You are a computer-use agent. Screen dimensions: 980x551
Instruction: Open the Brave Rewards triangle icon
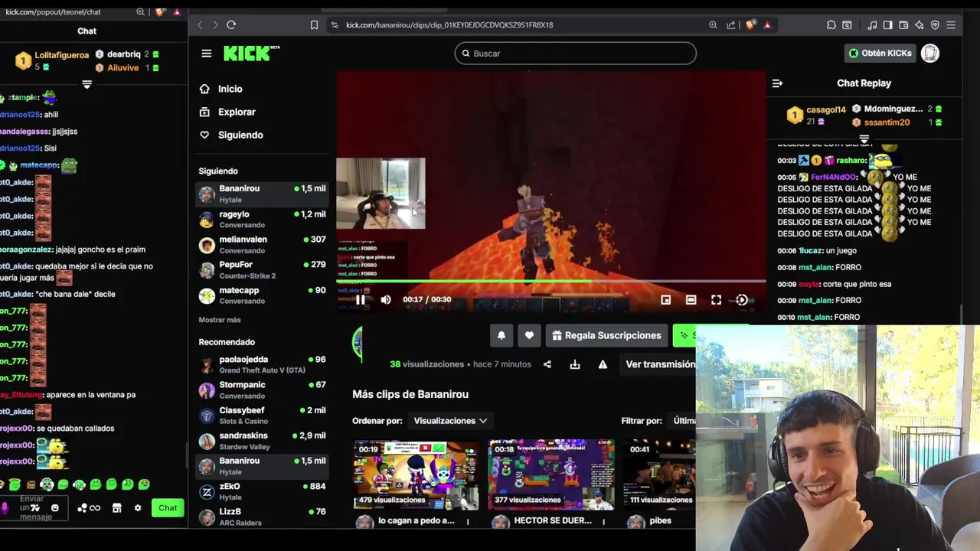click(767, 24)
